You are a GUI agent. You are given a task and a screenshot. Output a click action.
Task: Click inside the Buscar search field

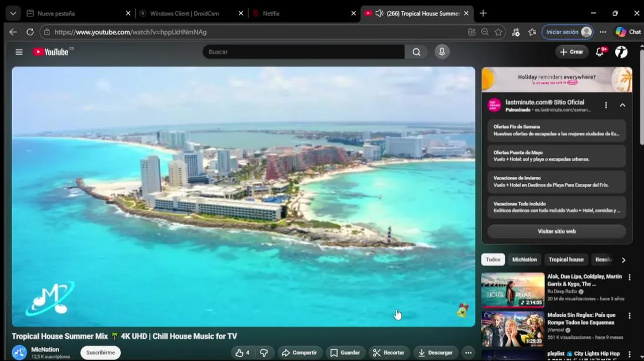pos(303,52)
